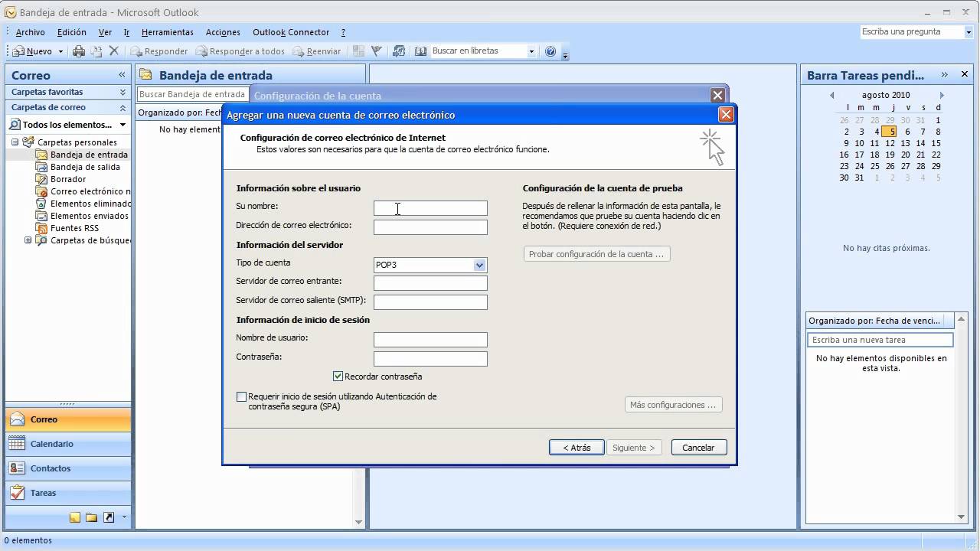The height and width of the screenshot is (551, 980).
Task: Switch to the Correo navigation button
Action: [68, 419]
